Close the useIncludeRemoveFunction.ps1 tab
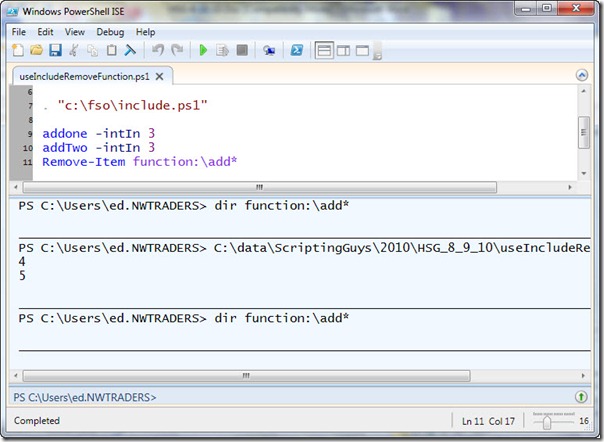The image size is (604, 442). coord(159,76)
